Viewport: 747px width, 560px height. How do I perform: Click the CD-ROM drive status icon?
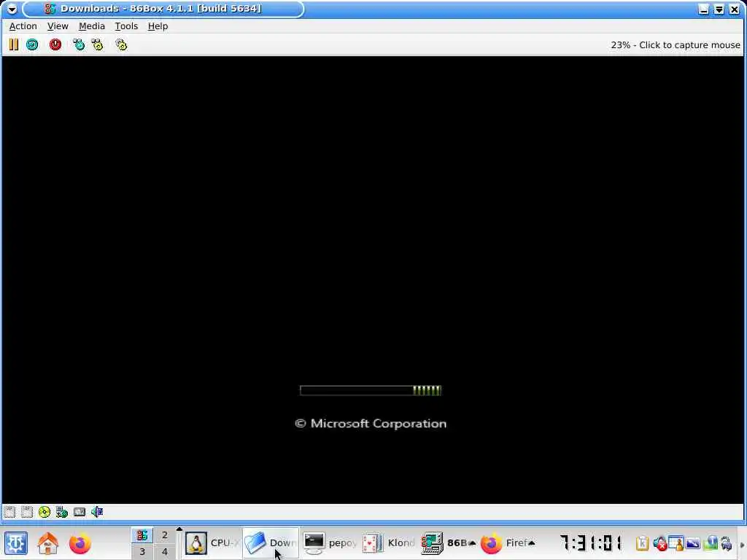44,512
